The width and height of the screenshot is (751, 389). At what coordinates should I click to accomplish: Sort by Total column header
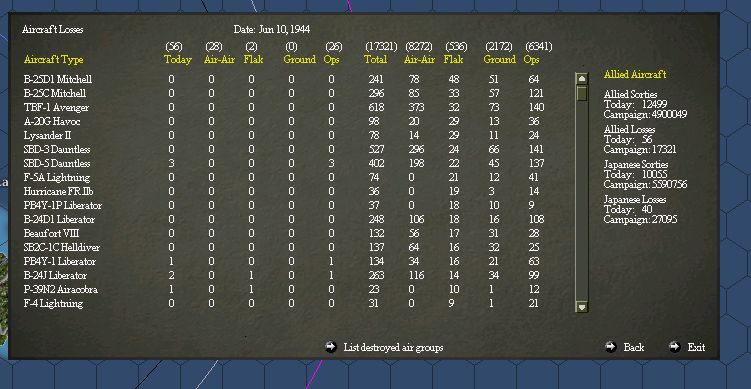click(375, 59)
